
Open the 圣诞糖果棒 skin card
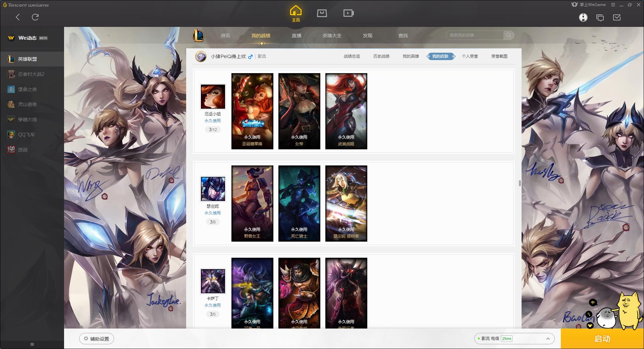252,111
